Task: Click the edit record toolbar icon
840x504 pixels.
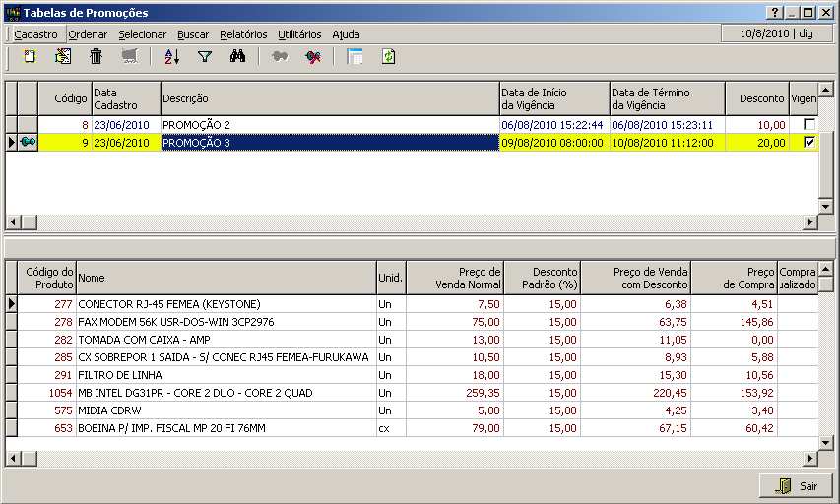Action: (63, 57)
